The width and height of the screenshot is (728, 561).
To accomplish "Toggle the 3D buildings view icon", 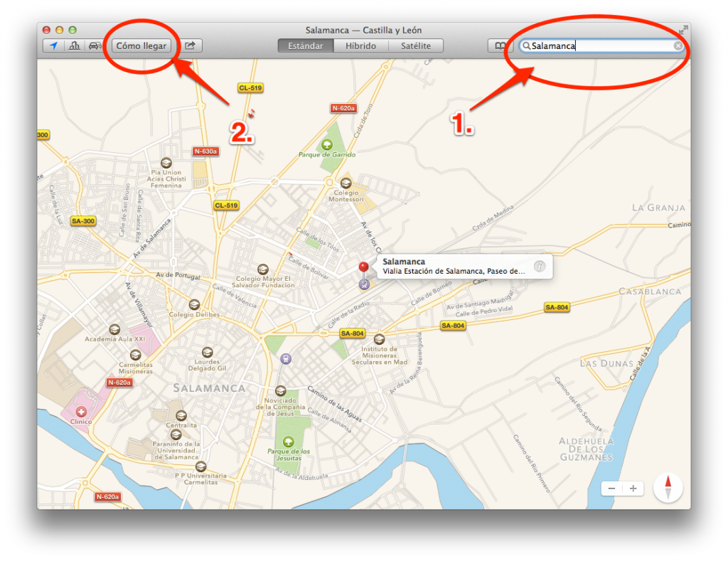I will click(74, 46).
